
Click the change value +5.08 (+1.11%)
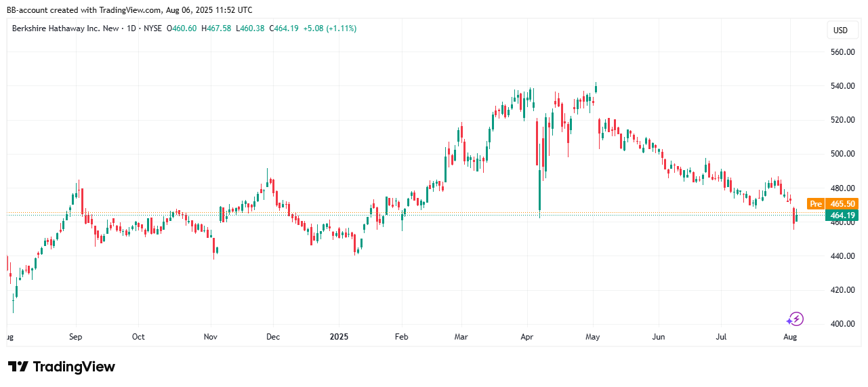(x=329, y=28)
